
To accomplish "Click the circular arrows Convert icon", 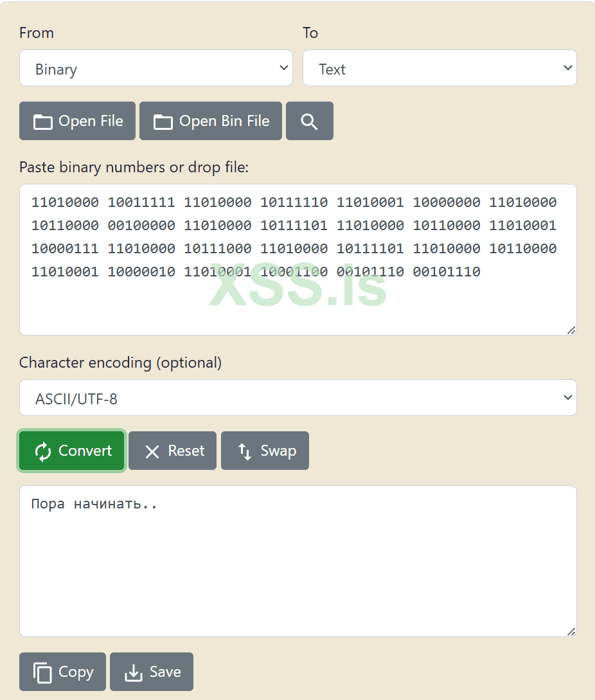I will click(43, 451).
